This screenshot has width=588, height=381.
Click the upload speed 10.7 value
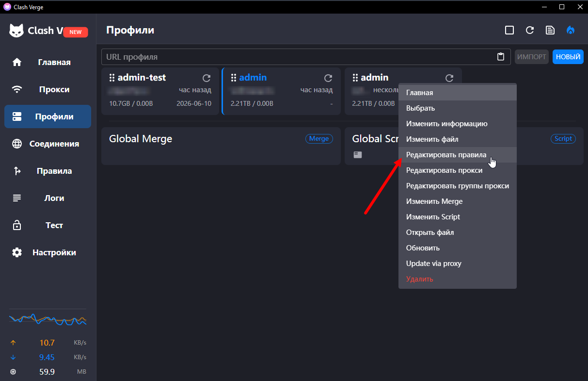[x=47, y=343]
